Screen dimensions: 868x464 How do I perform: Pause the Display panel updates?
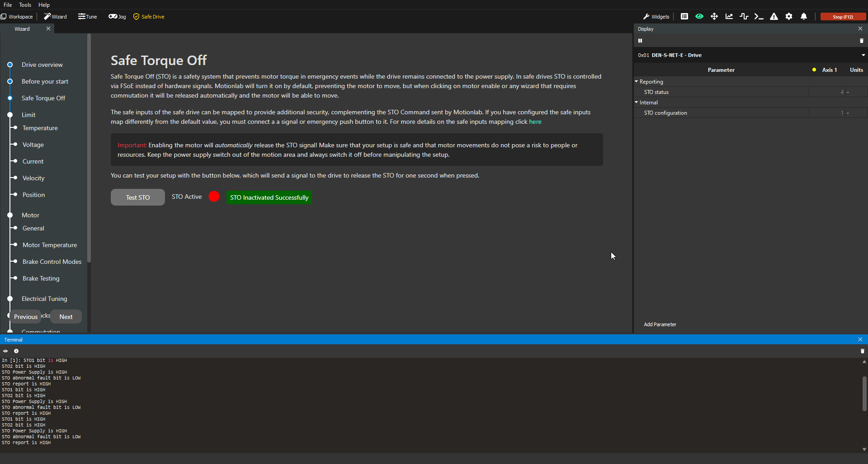pos(640,41)
